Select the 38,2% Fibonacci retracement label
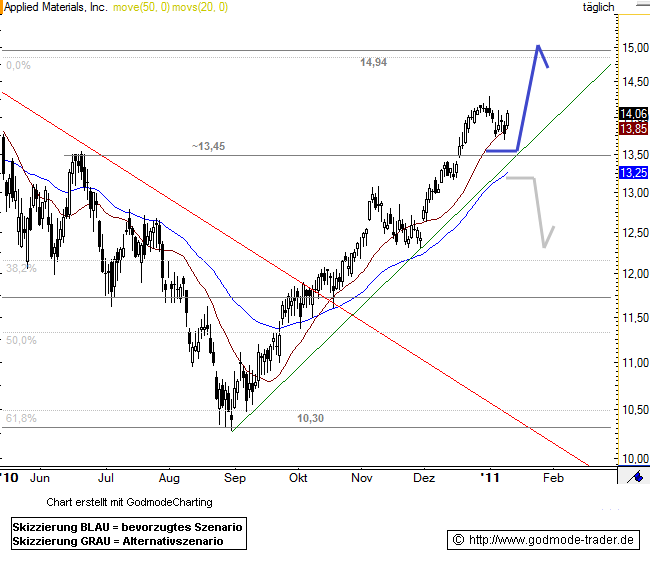 pyautogui.click(x=21, y=268)
